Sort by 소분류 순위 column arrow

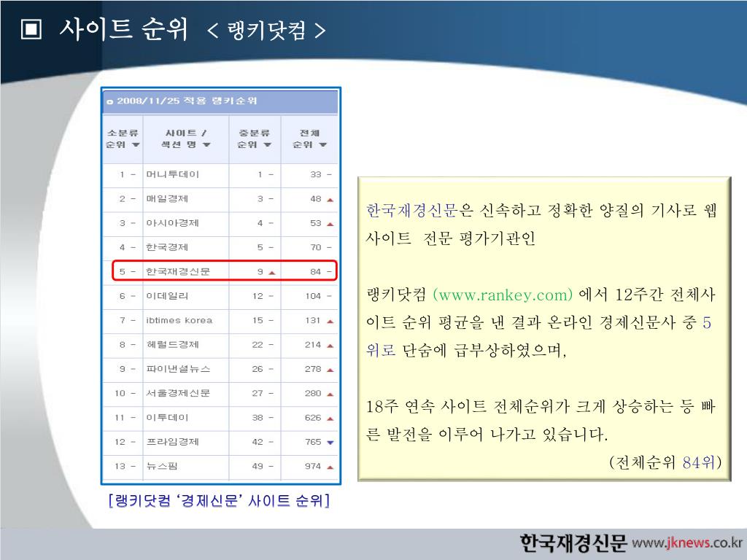(x=136, y=145)
